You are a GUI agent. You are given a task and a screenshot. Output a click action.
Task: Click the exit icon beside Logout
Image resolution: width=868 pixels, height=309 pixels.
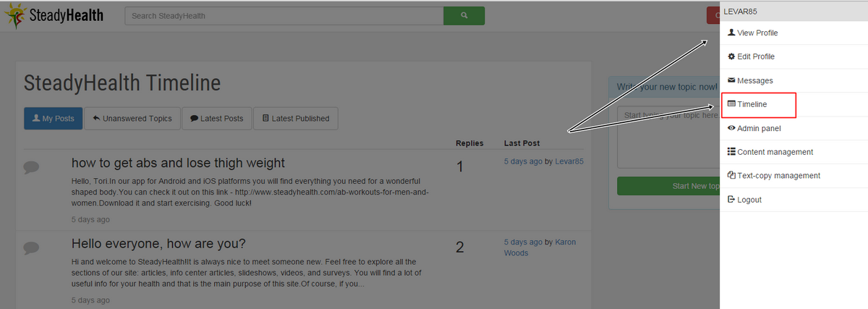731,200
